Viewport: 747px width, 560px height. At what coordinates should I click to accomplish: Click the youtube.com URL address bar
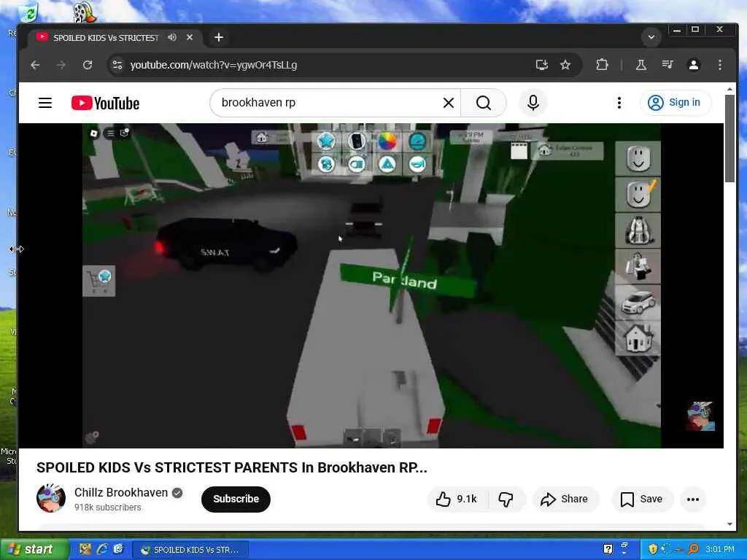pos(324,65)
